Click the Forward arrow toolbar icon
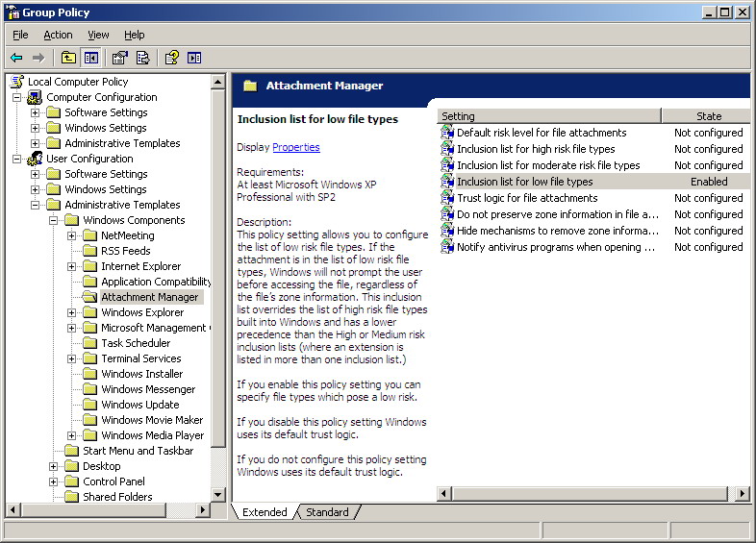The image size is (756, 543). [x=38, y=58]
